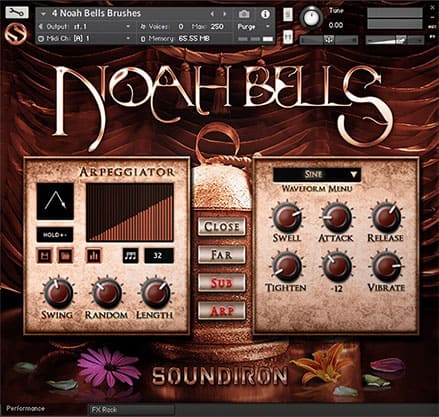Image resolution: width=439 pixels, height=417 pixels.
Task: Click the MIDI channel icon
Action: 41,38
